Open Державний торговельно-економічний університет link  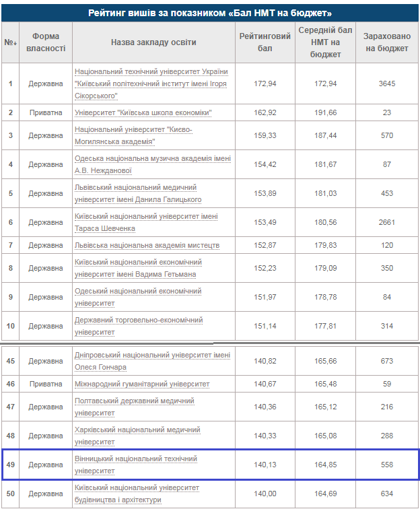coord(139,326)
